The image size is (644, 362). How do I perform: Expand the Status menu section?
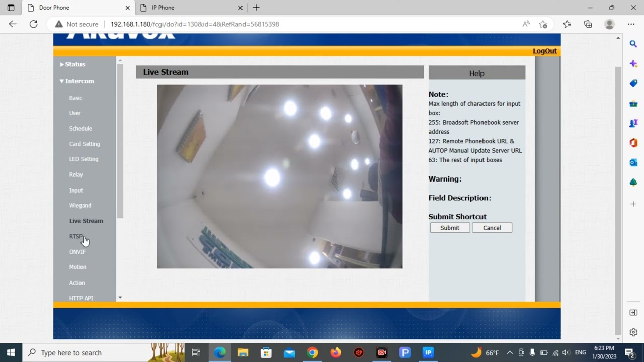pos(72,64)
